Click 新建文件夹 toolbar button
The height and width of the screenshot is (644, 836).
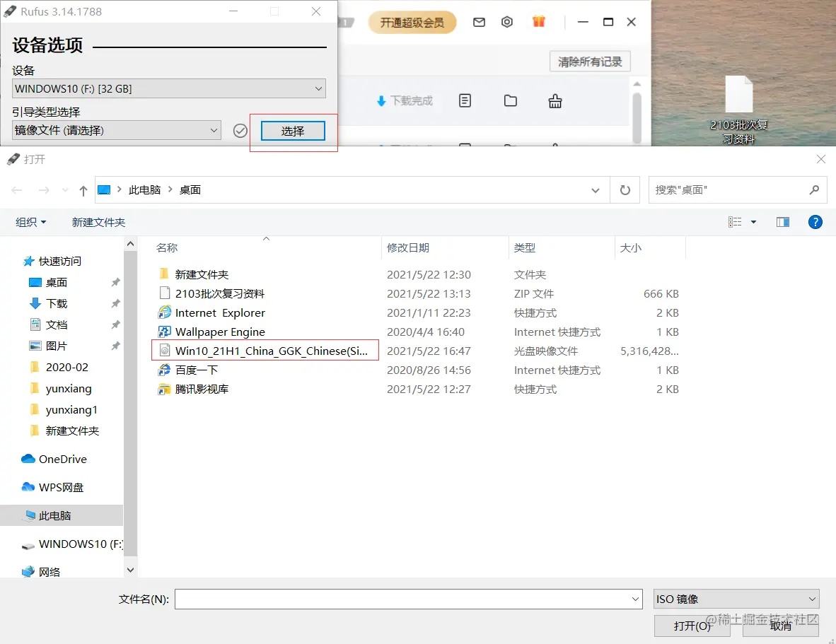click(98, 222)
